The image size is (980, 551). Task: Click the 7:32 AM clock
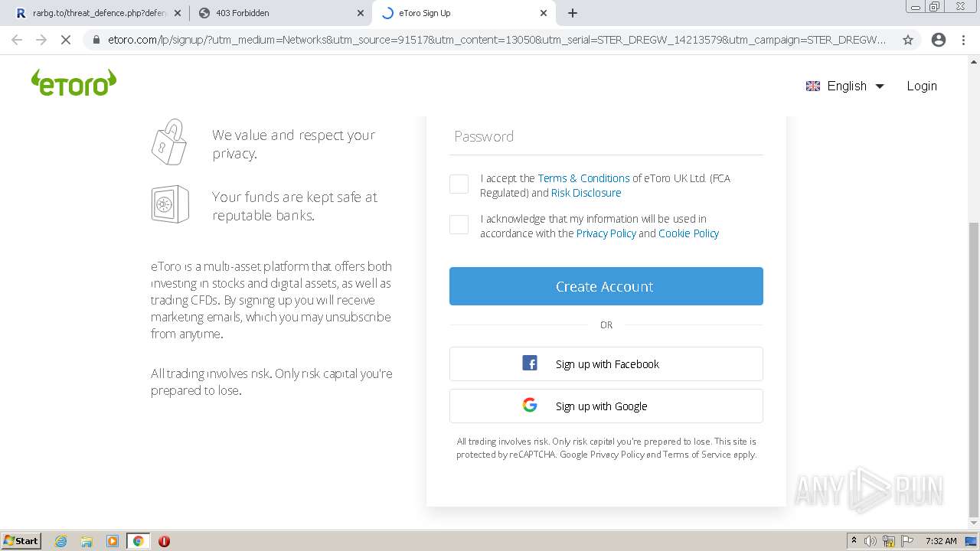[x=941, y=541]
